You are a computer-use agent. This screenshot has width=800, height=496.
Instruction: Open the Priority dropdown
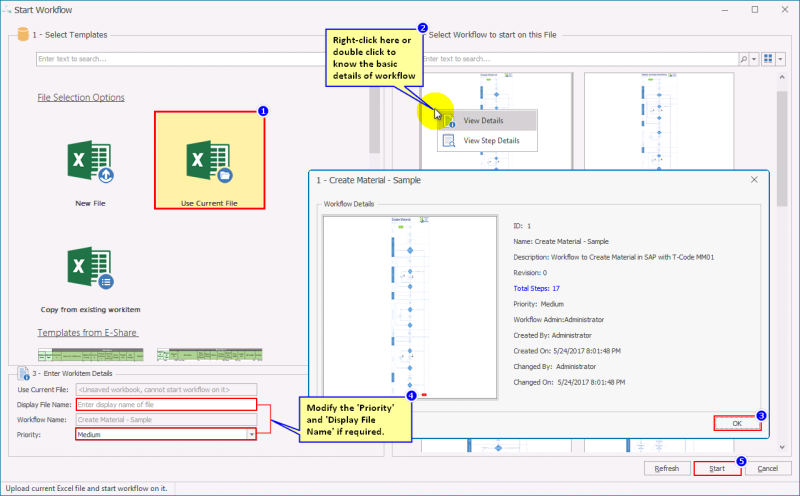tap(250, 435)
